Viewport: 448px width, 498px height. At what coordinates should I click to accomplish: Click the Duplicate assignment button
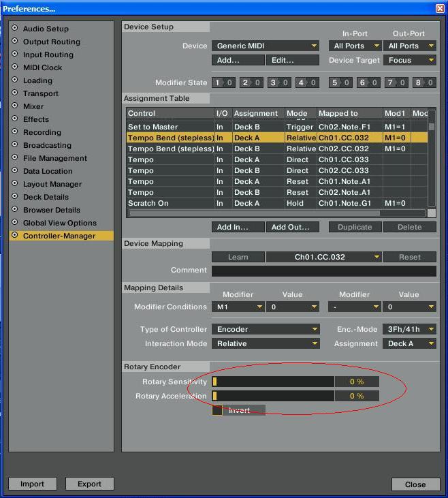355,227
